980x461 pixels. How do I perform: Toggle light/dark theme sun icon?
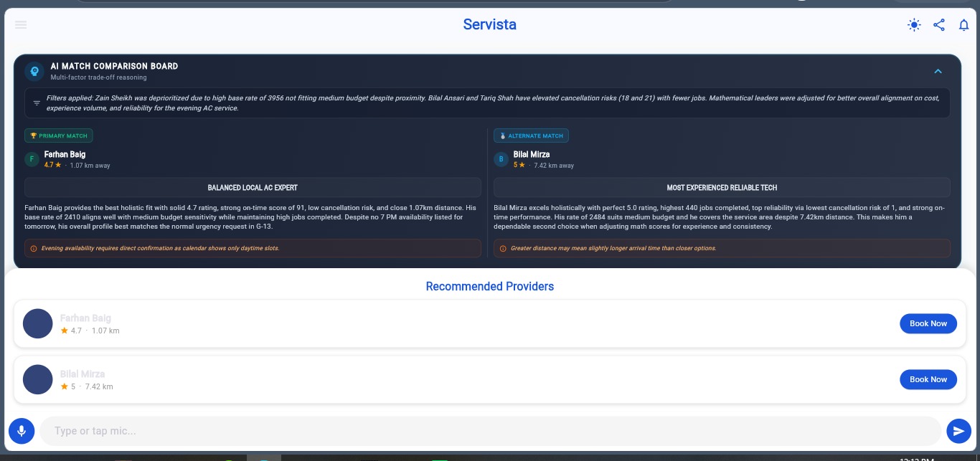tap(914, 25)
